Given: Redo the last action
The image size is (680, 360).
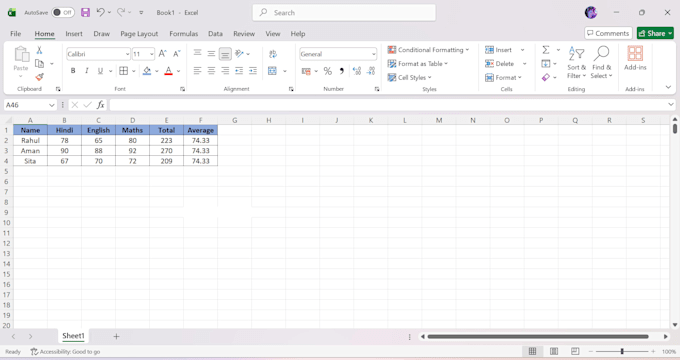Looking at the screenshot, I should [121, 12].
